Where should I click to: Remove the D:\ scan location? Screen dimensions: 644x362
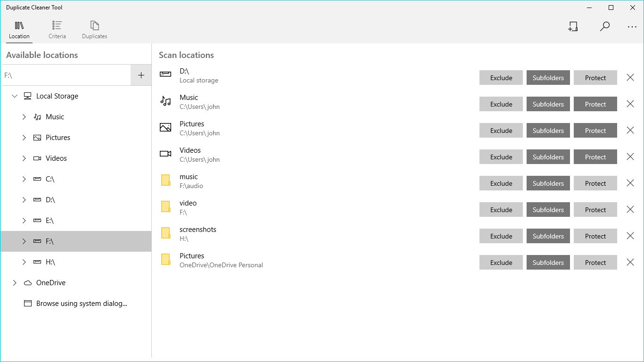[x=630, y=78]
